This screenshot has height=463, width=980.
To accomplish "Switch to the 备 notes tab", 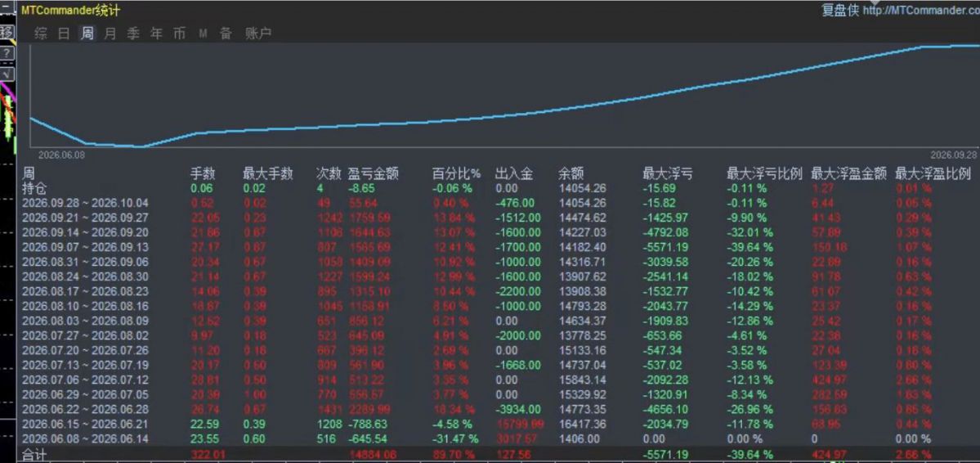I will pyautogui.click(x=226, y=34).
